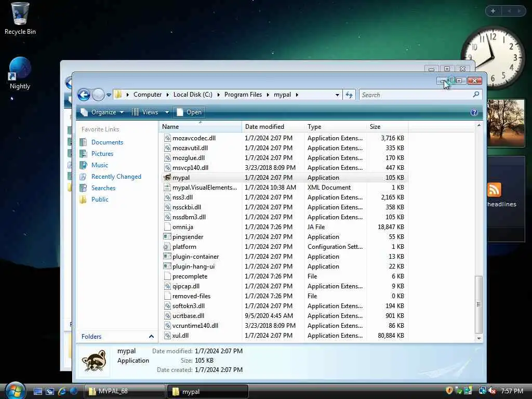Select the omni.ja file icon
The height and width of the screenshot is (399, 532).
pyautogui.click(x=167, y=227)
